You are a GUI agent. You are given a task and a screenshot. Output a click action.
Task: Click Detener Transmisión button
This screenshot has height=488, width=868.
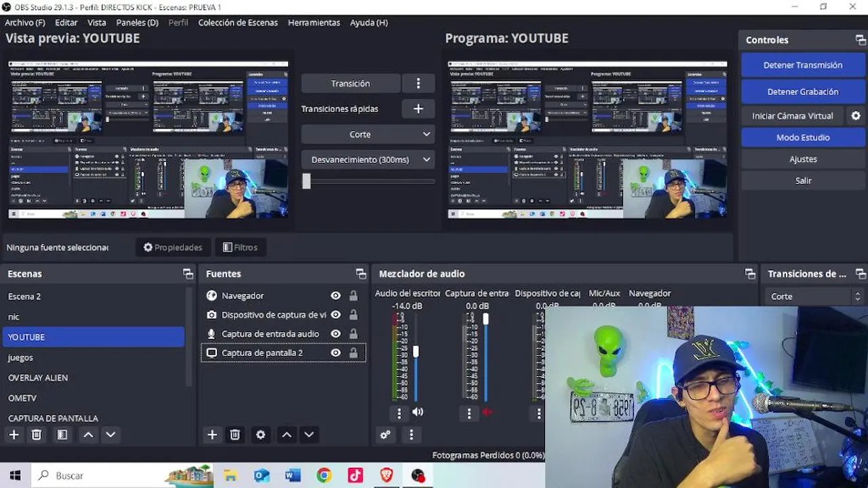click(x=803, y=65)
